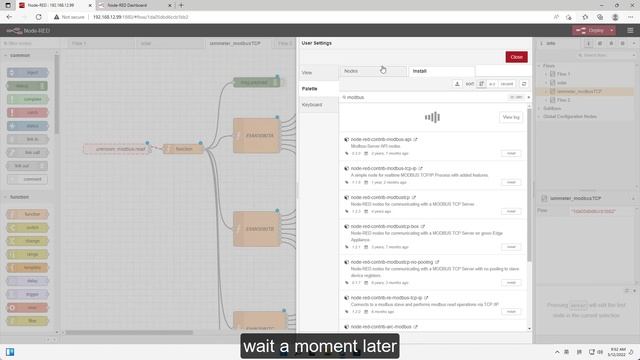Select the delay node in palette
Viewport: 640px width, 360px height.
click(27, 281)
